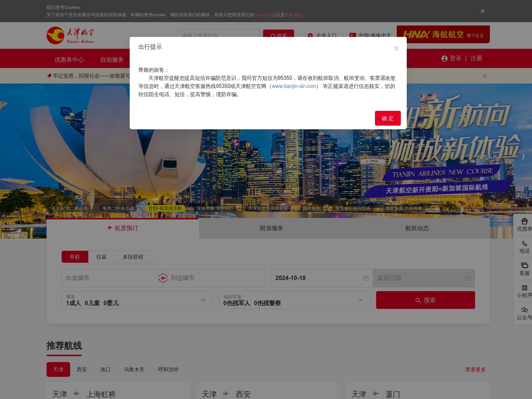Open the 中国-简体中文 language selector
The height and width of the screenshot is (399, 532).
[370, 35]
